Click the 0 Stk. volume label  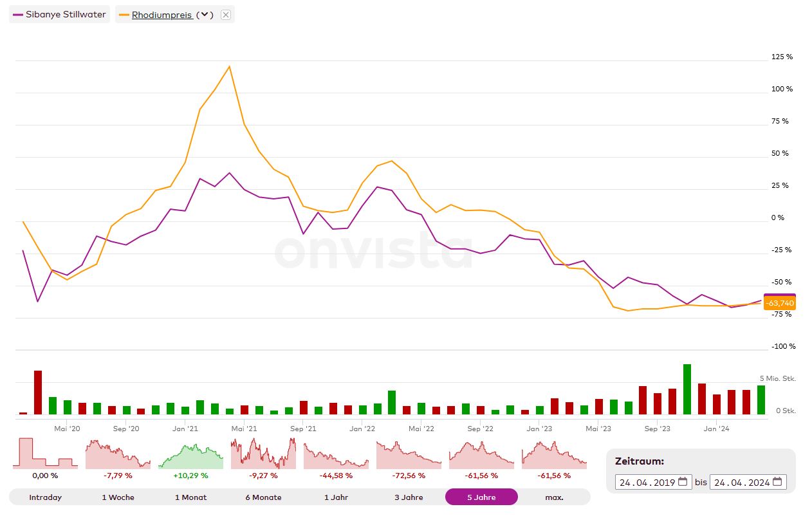(x=786, y=411)
